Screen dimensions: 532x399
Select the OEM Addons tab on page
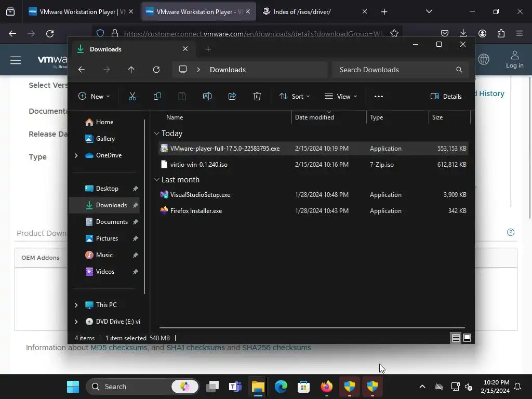[41, 258]
